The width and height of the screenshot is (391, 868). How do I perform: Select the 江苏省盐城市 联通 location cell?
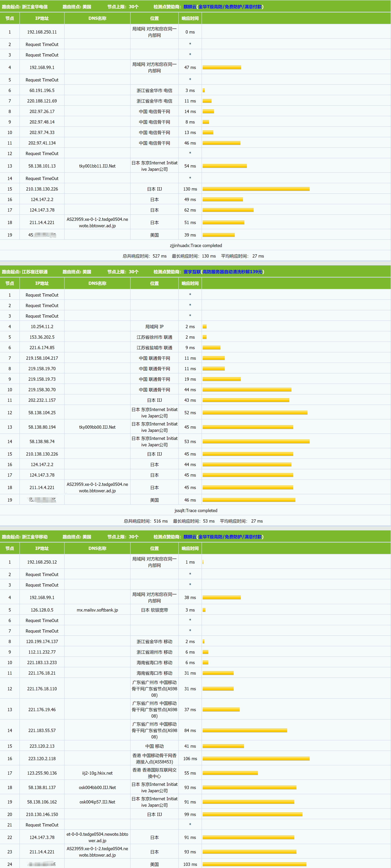[x=154, y=347]
